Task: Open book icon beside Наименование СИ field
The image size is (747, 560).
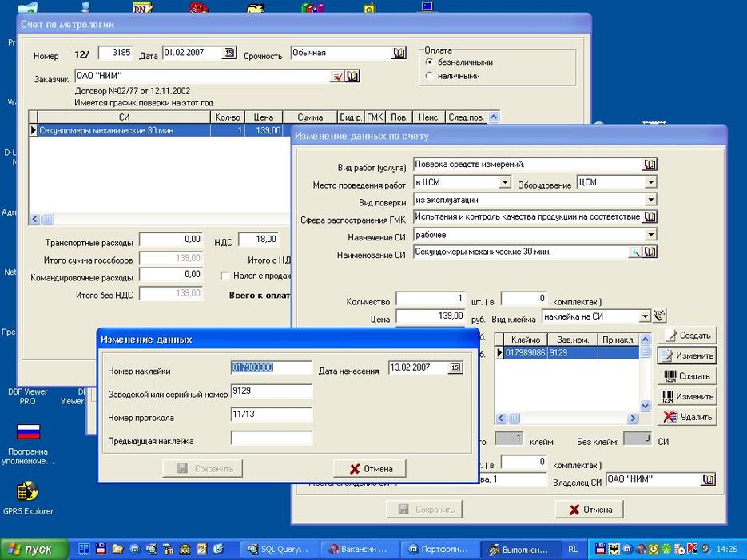Action: [x=650, y=252]
